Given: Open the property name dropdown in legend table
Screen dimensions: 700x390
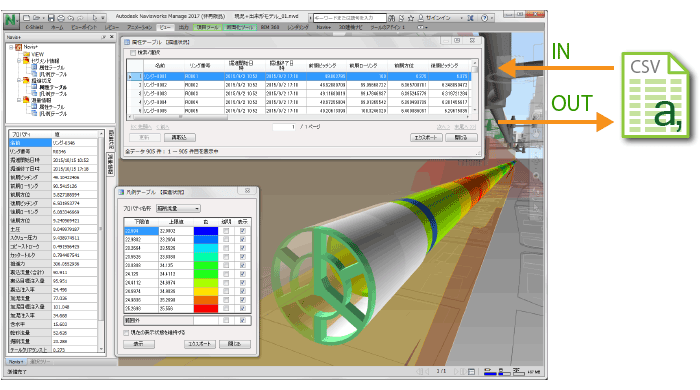Looking at the screenshot, I should [178, 208].
